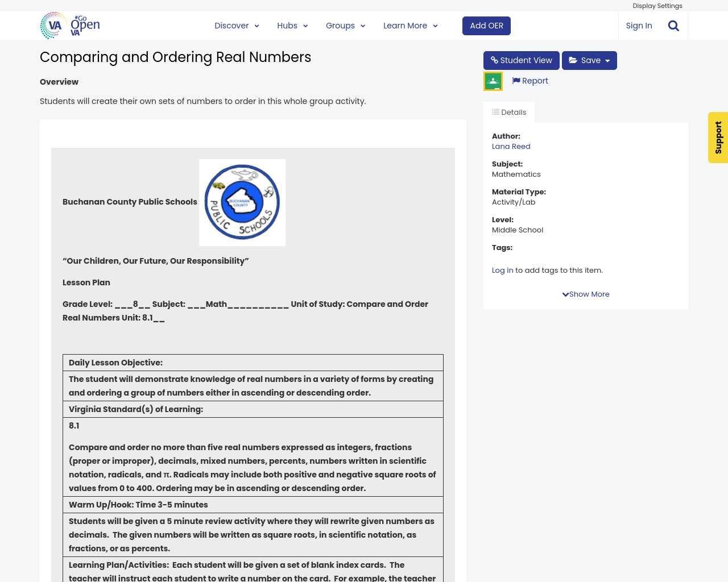Screen dimensions: 728x582
Task: Click the Buchanan County Public Schools logo
Action: tap(242, 202)
